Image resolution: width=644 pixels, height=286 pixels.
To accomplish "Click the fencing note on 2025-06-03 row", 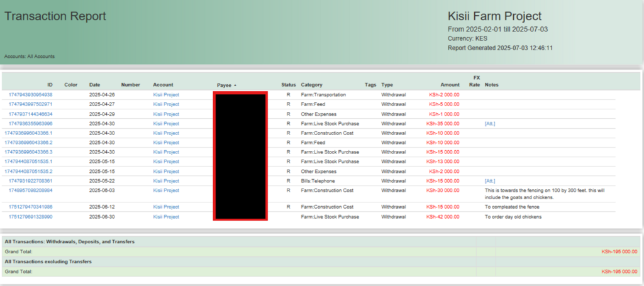I will point(543,193).
